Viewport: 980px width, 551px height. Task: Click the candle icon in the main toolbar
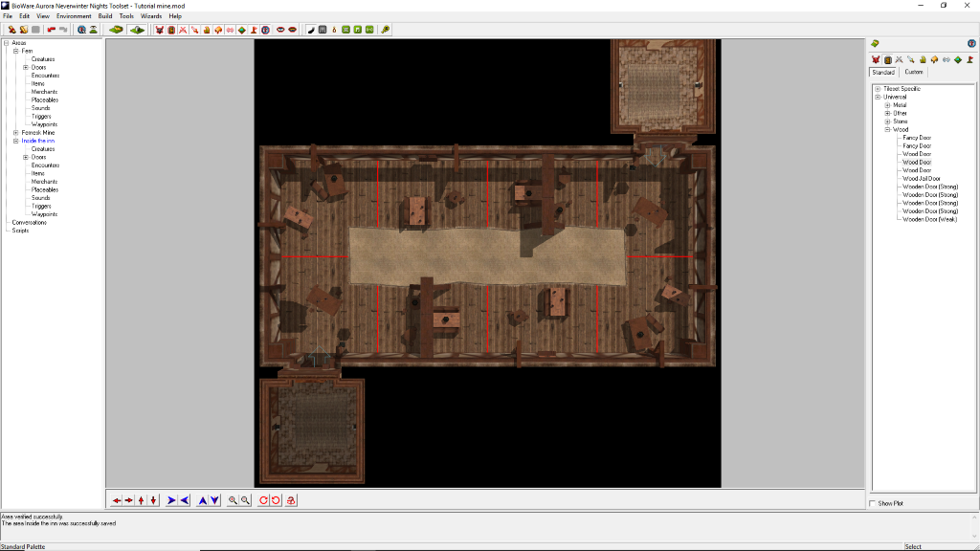334,30
